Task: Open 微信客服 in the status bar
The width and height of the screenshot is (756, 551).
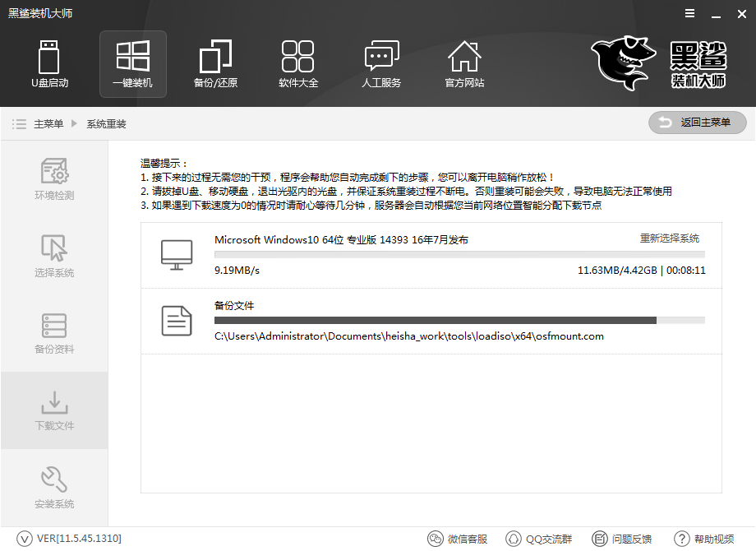Action: pos(458,539)
